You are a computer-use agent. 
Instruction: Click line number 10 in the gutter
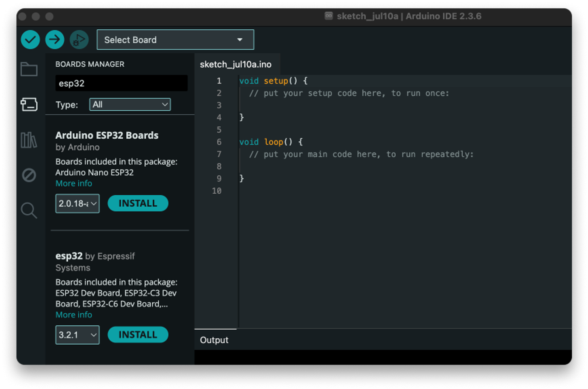(x=217, y=191)
